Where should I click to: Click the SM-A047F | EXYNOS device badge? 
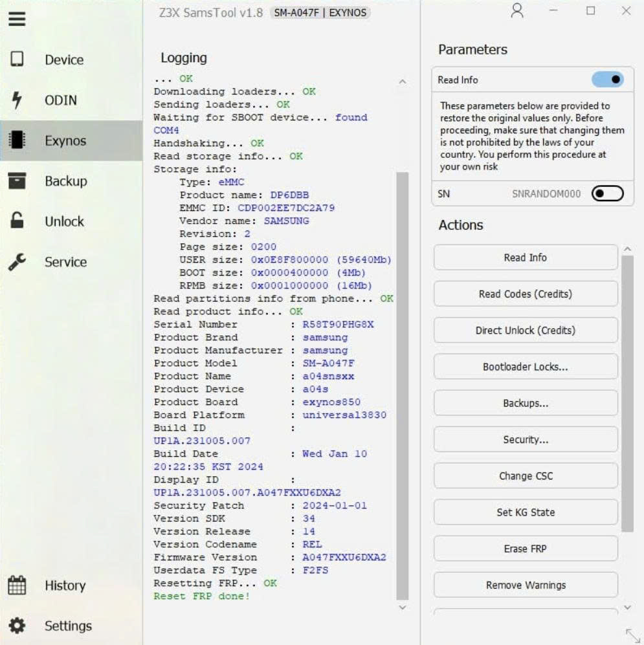(320, 13)
